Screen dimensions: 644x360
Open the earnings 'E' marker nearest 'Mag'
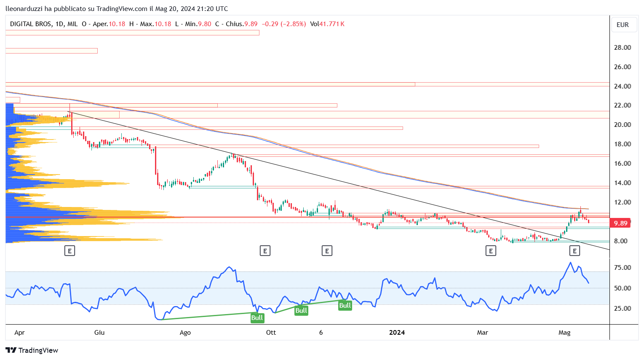click(575, 251)
